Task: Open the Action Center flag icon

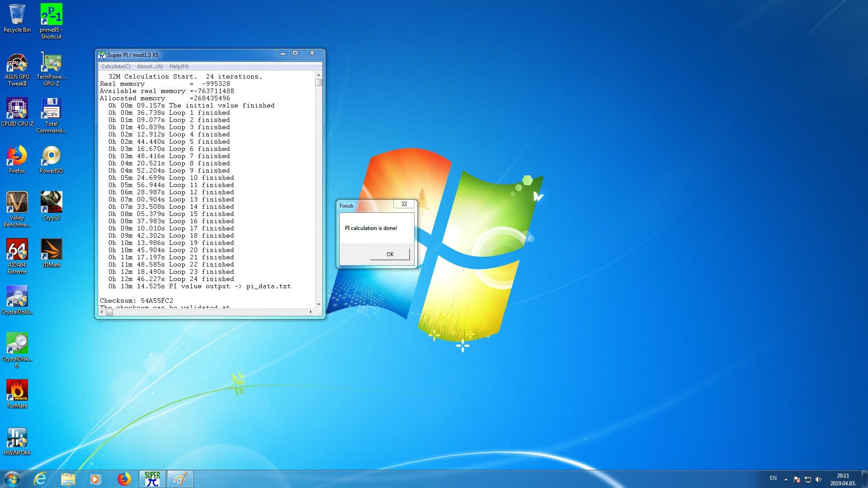Action: coord(797,479)
